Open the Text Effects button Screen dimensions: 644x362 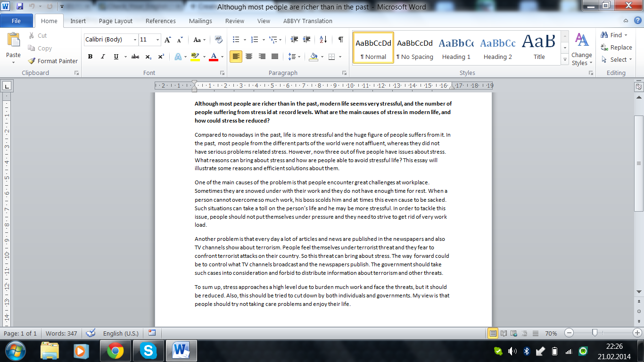[178, 57]
